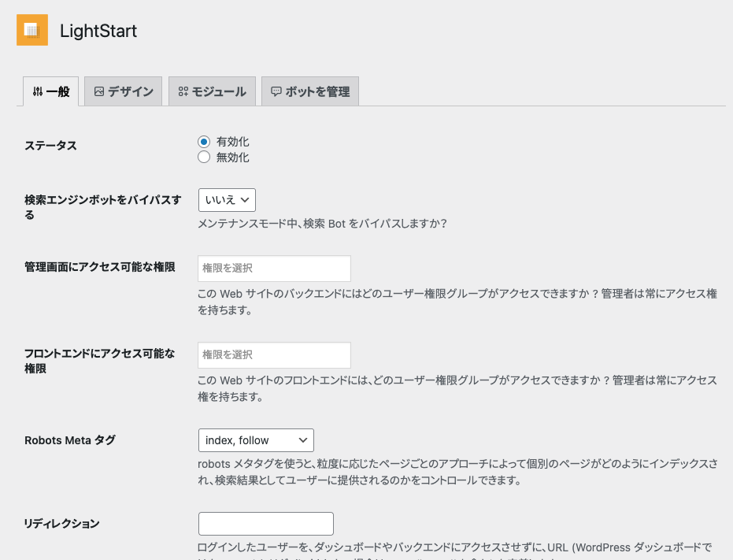Click the フロントエンドにアクセス可能な権限 label

[x=99, y=362]
